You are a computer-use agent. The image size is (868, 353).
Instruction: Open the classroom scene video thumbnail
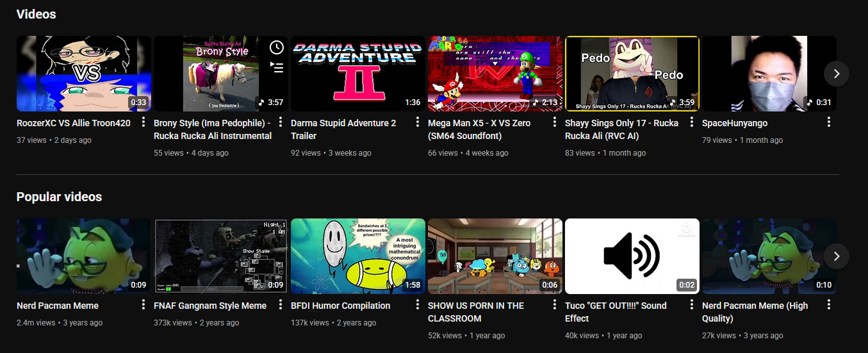point(495,256)
